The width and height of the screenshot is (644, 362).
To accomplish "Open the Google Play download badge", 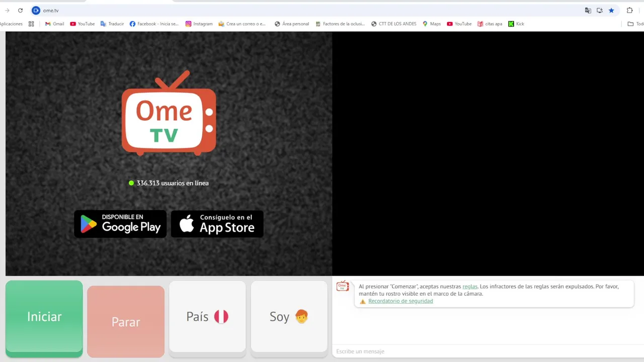I will point(120,224).
